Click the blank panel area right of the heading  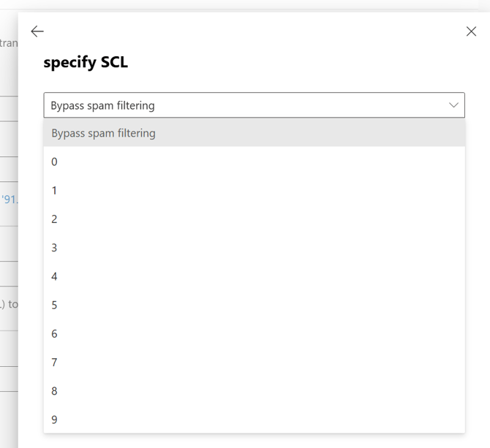307,63
